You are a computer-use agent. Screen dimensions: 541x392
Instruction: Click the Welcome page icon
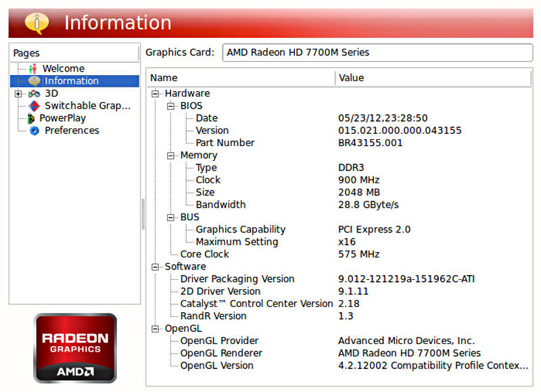pos(32,69)
